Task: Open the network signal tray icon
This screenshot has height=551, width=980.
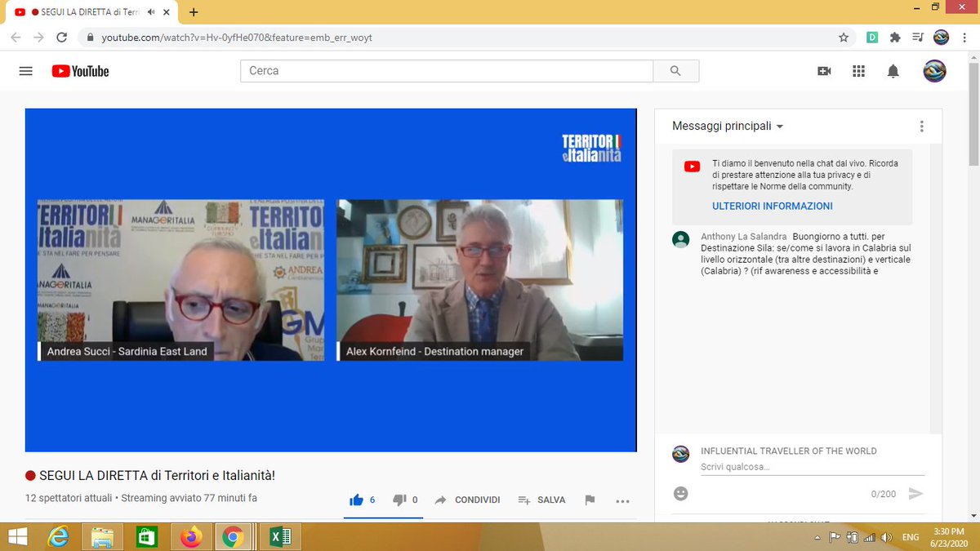Action: [868, 537]
